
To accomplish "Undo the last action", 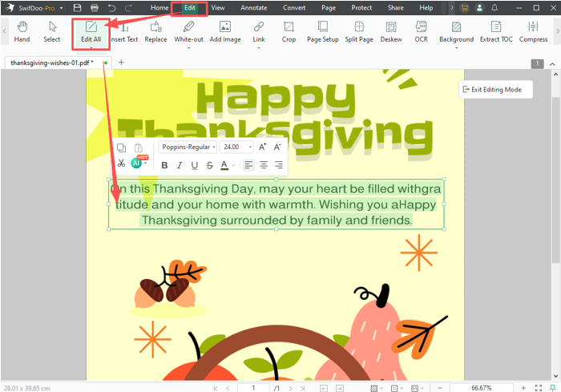I will (x=111, y=7).
